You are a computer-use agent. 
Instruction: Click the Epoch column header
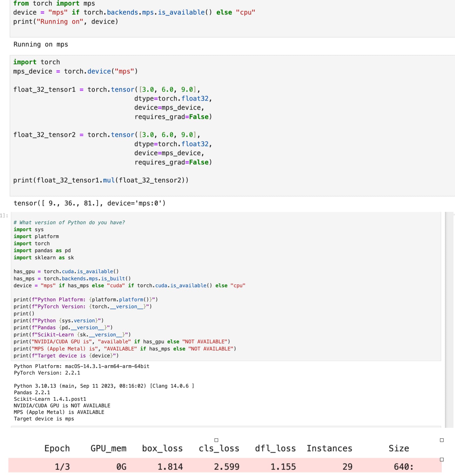pos(57,448)
